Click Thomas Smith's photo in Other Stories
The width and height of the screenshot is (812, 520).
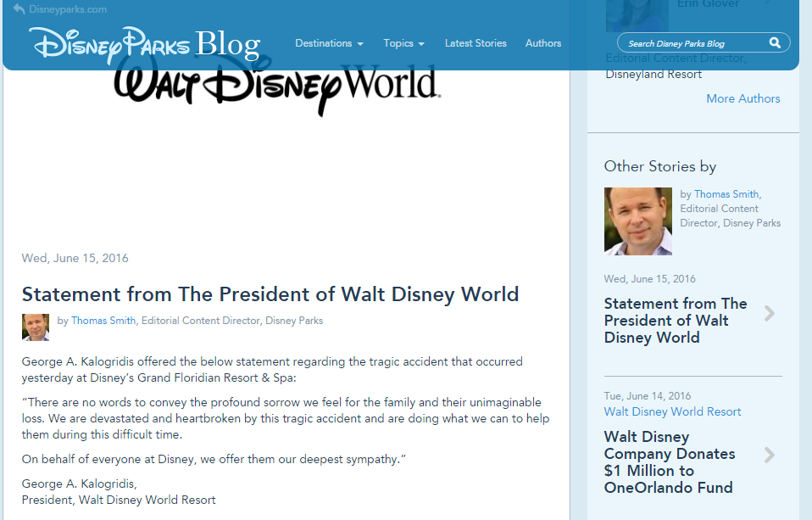(x=637, y=221)
